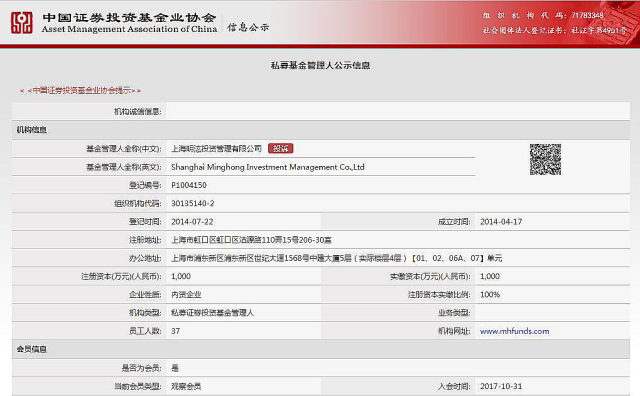Select the registration number P1004150
This screenshot has height=396, width=640.
coord(189,185)
